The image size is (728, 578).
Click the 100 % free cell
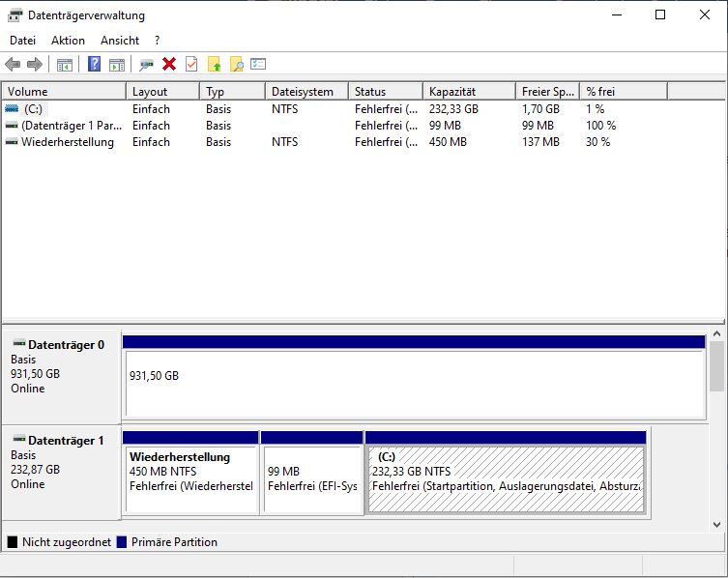pyautogui.click(x=600, y=126)
